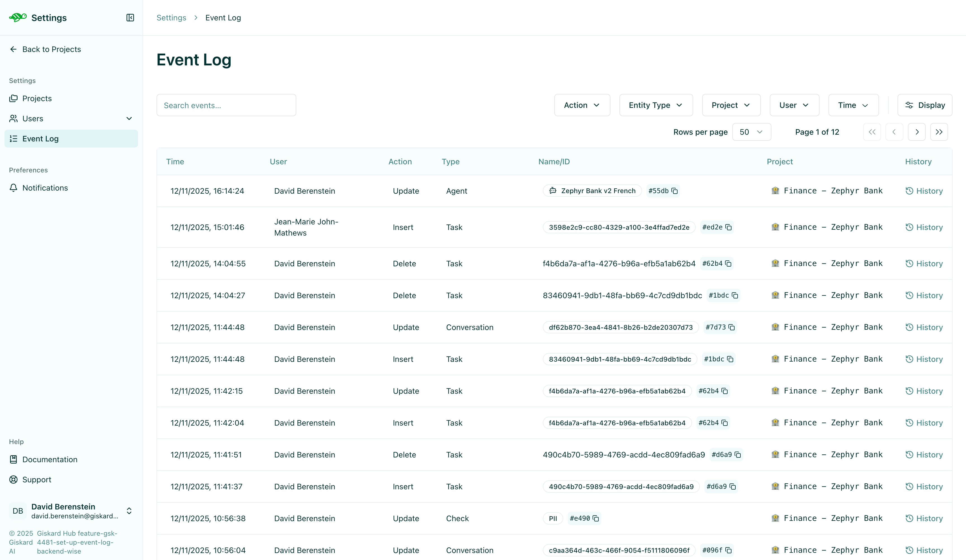
Task: Expand the David Berenstein account switcher
Action: tap(129, 511)
